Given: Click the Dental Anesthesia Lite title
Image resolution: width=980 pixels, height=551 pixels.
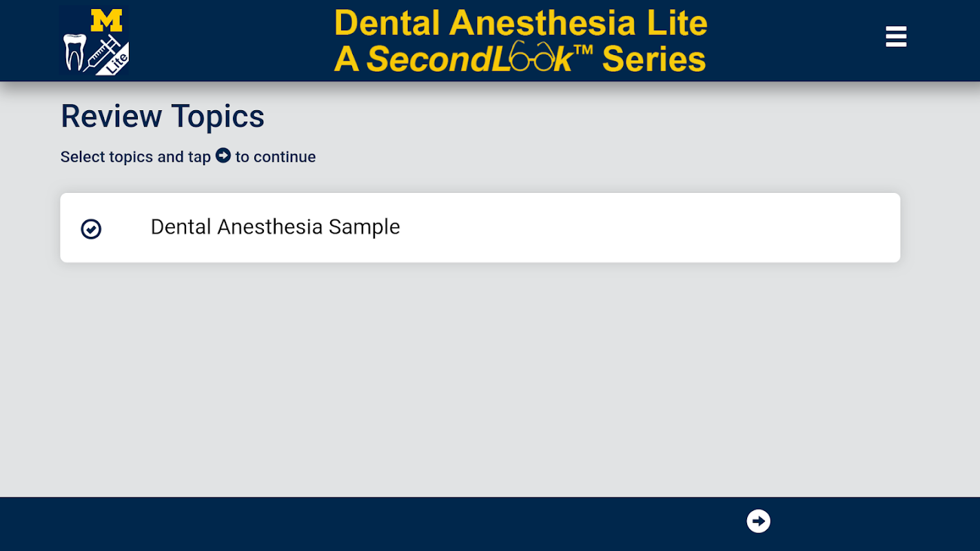Looking at the screenshot, I should [520, 23].
